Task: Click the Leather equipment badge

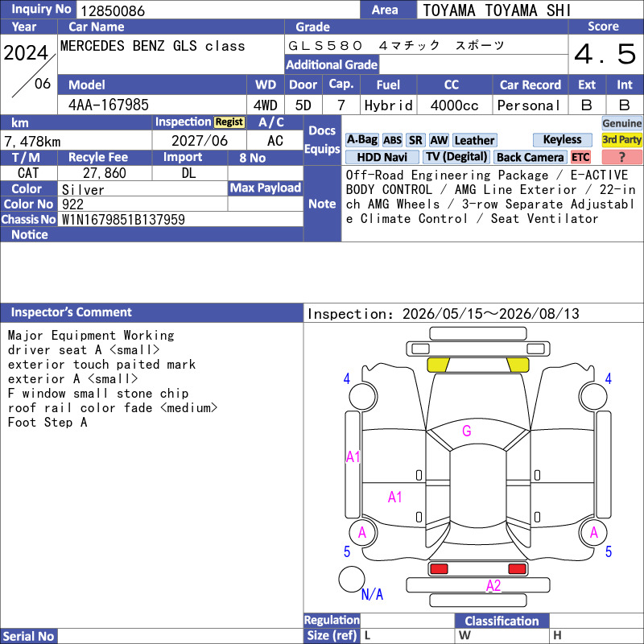Action: (475, 140)
